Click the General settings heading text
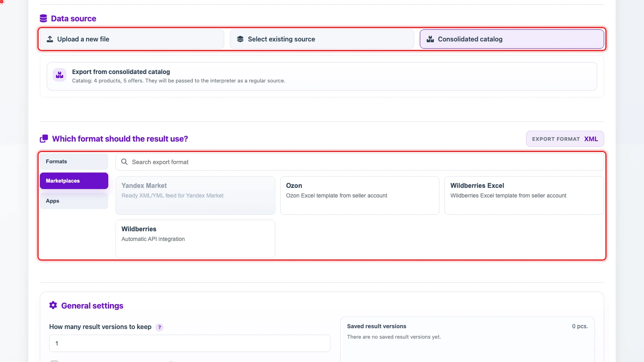The height and width of the screenshot is (362, 644). [x=92, y=306]
